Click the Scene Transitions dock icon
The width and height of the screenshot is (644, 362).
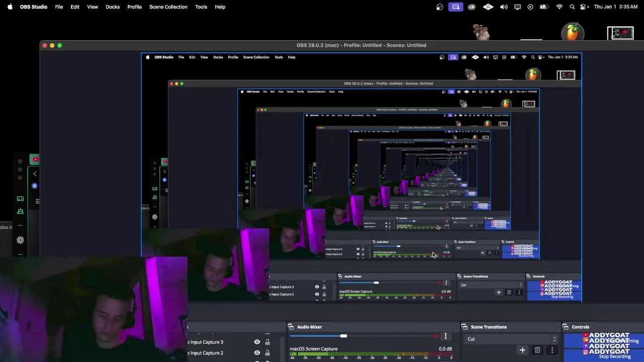pyautogui.click(x=465, y=327)
